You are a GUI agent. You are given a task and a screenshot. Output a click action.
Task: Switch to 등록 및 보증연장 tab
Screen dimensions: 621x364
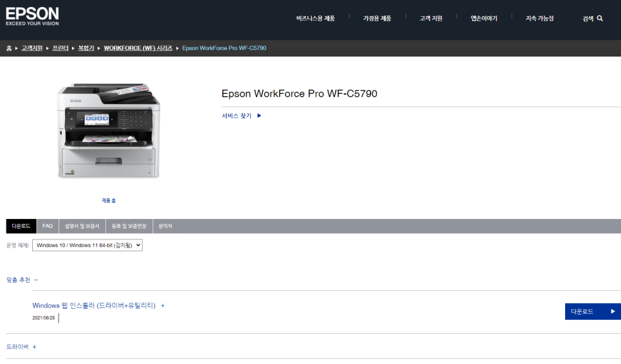[x=129, y=226]
